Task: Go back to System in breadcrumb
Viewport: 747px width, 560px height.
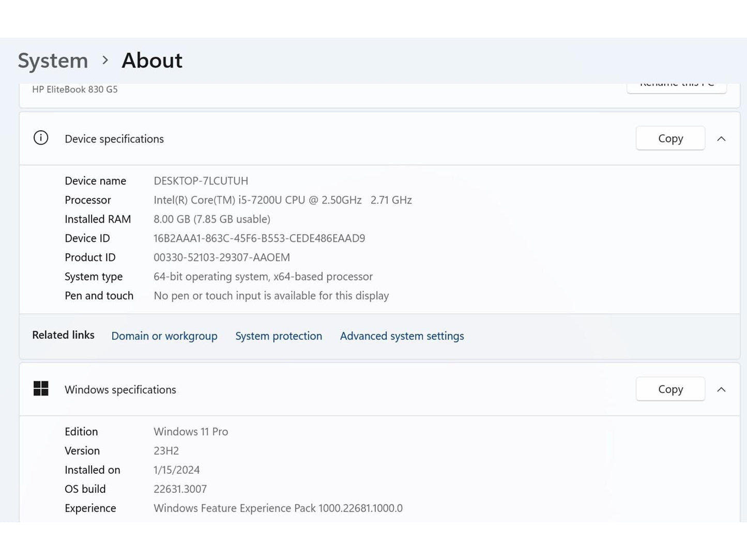Action: (53, 60)
